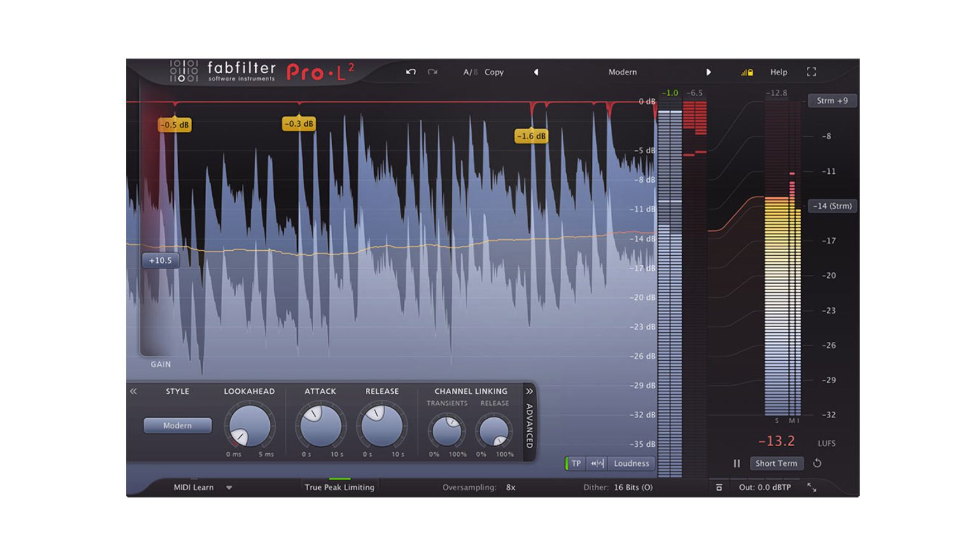The height and width of the screenshot is (541, 980).
Task: Reset the loudness meter readings
Action: point(818,463)
